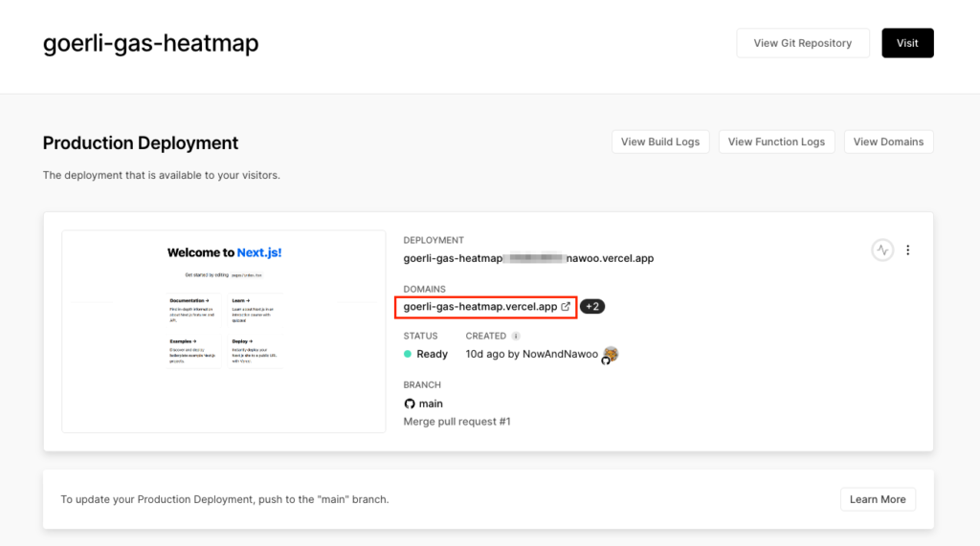980x546 pixels.
Task: Click the GitHub icon beside main branch
Action: pyautogui.click(x=410, y=404)
